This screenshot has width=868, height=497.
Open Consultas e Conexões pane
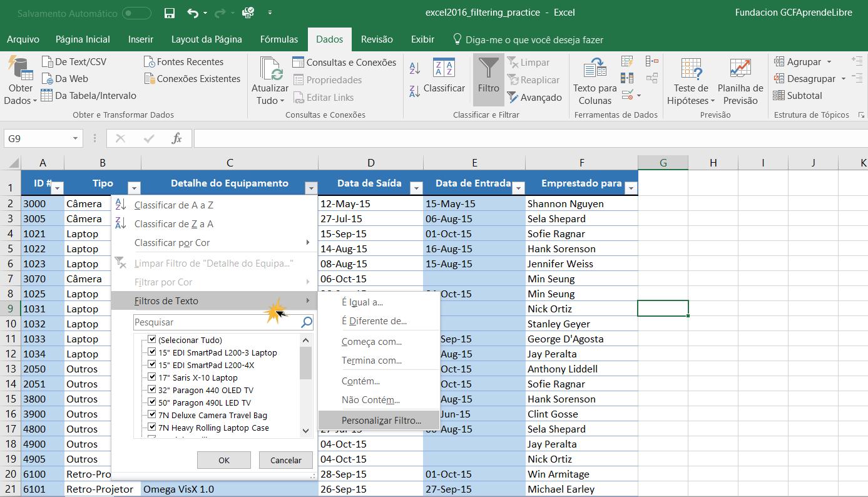(344, 62)
